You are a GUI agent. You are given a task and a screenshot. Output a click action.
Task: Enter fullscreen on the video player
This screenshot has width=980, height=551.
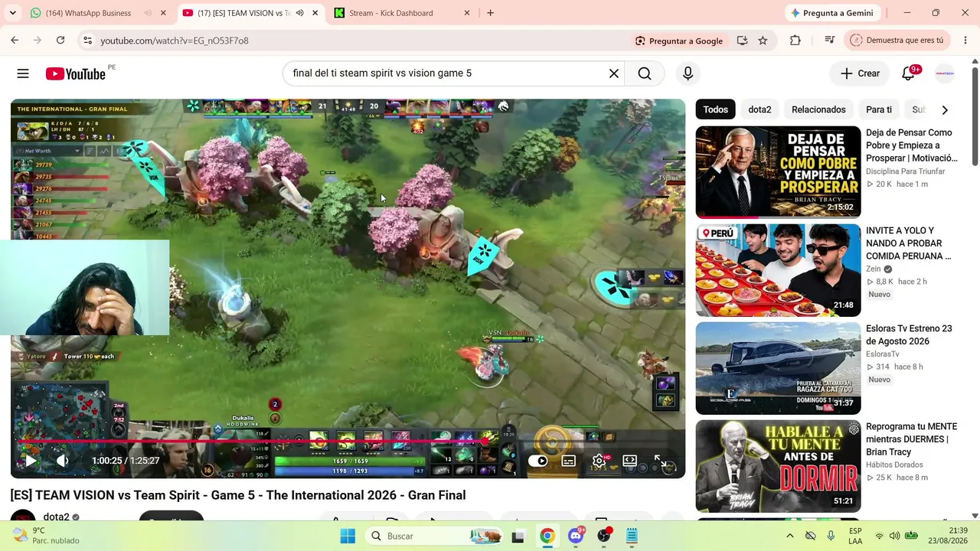pos(660,461)
